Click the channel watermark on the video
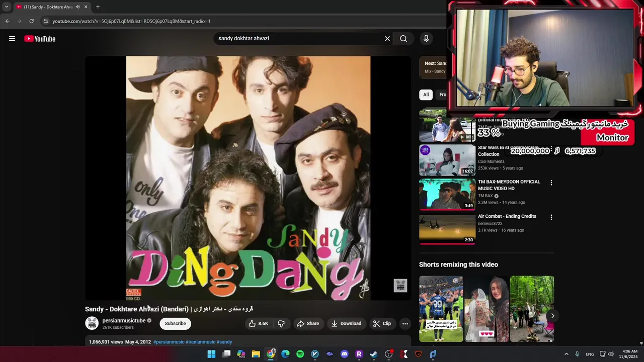The width and height of the screenshot is (644, 362). point(400,286)
